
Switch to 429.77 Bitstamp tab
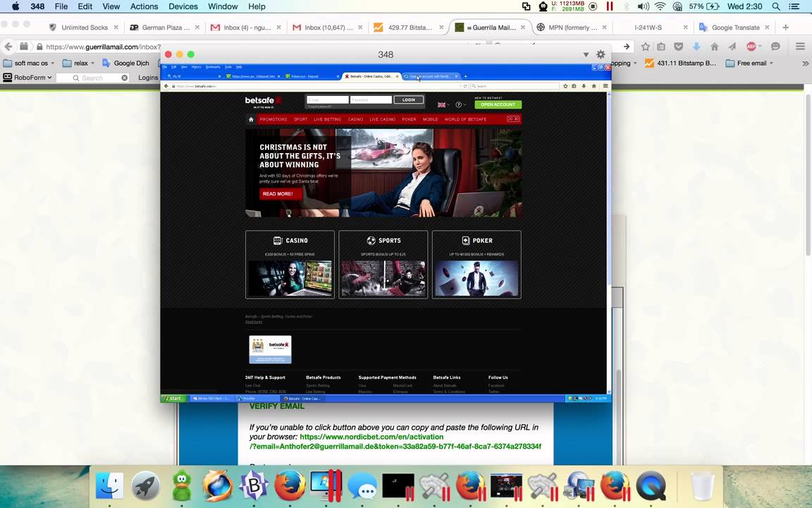coord(409,28)
